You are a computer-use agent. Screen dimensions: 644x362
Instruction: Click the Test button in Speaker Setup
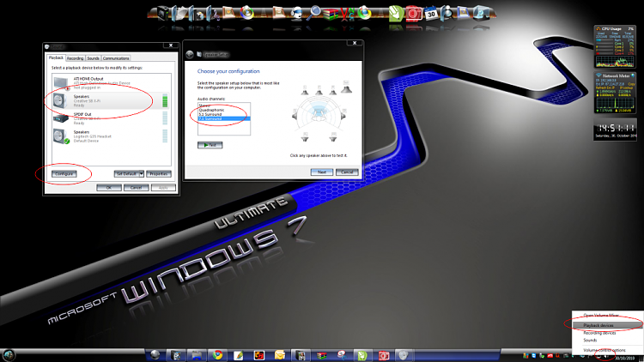[x=210, y=145]
